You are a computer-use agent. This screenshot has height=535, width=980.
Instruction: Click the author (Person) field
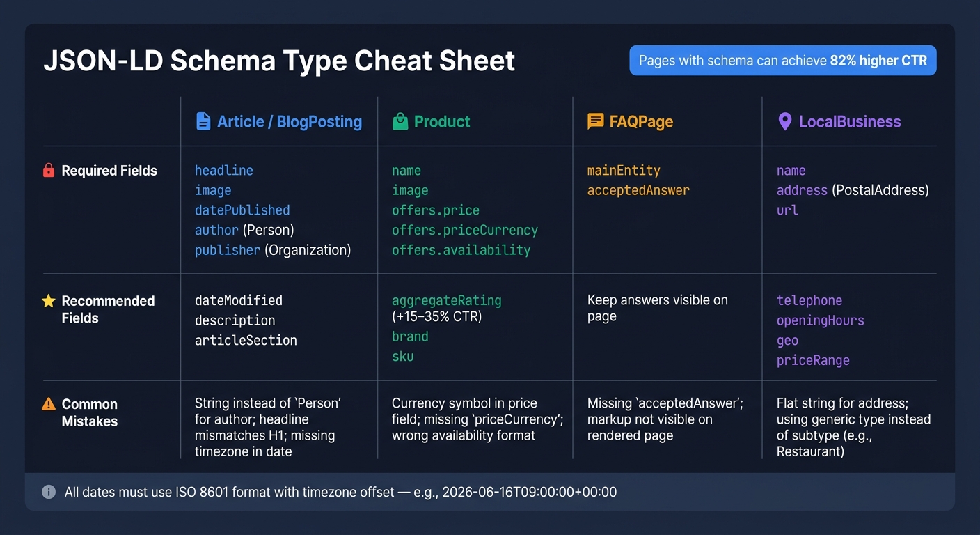[244, 230]
